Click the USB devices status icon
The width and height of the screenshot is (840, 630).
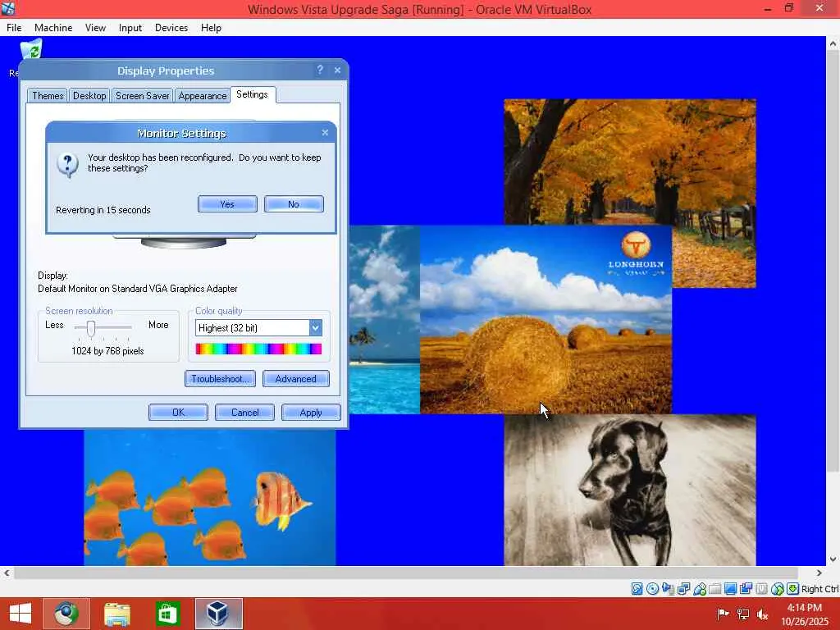700,589
